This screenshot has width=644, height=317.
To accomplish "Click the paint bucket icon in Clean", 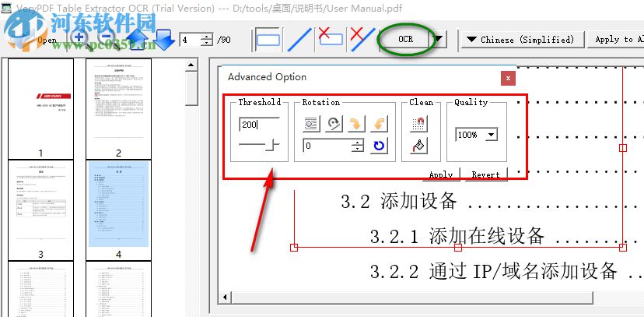I will (418, 146).
